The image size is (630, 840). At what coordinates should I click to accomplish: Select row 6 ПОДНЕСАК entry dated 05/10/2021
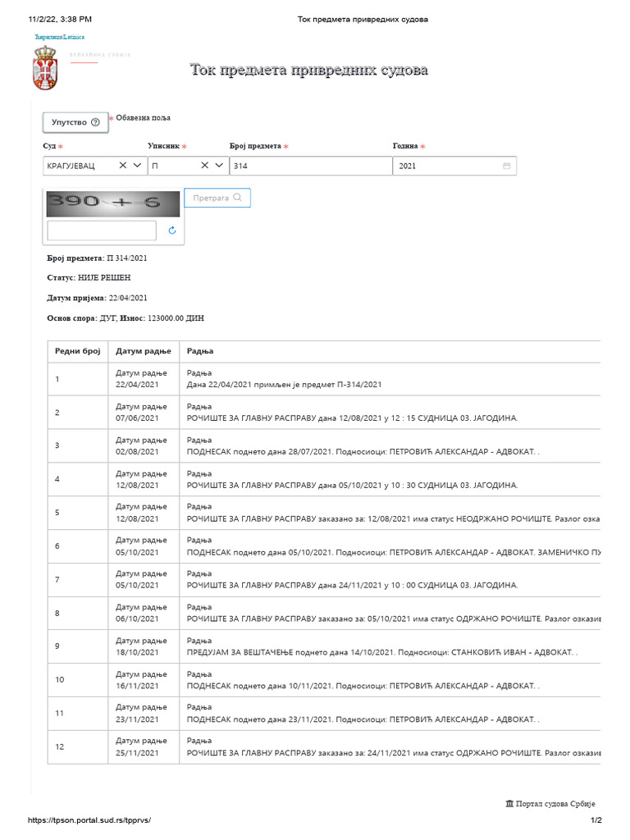click(393, 552)
